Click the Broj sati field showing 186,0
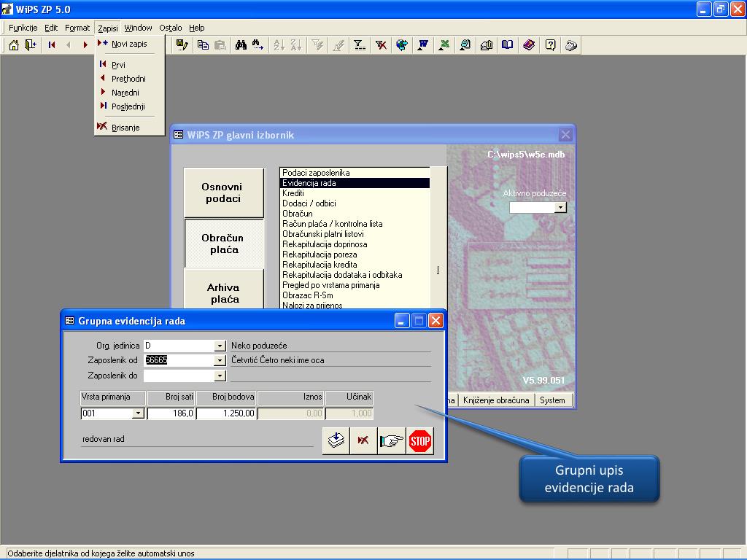 171,413
